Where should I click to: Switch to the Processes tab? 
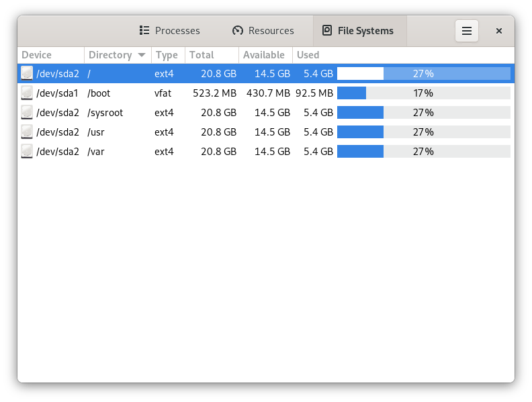(169, 31)
